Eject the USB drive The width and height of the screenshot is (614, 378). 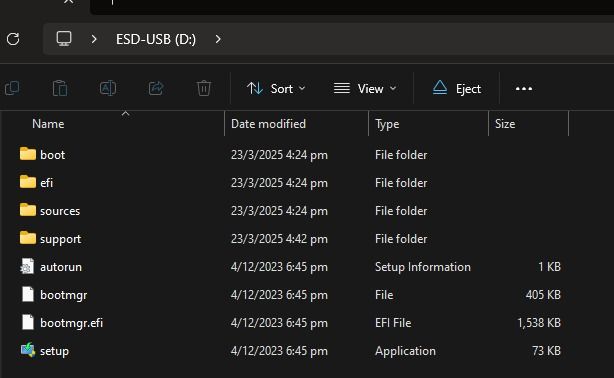click(457, 89)
